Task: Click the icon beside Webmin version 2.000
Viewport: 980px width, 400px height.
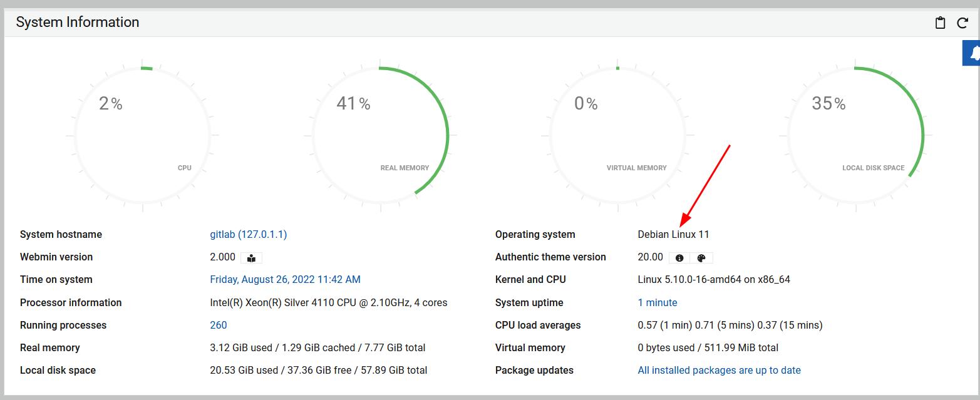Action: (x=251, y=258)
